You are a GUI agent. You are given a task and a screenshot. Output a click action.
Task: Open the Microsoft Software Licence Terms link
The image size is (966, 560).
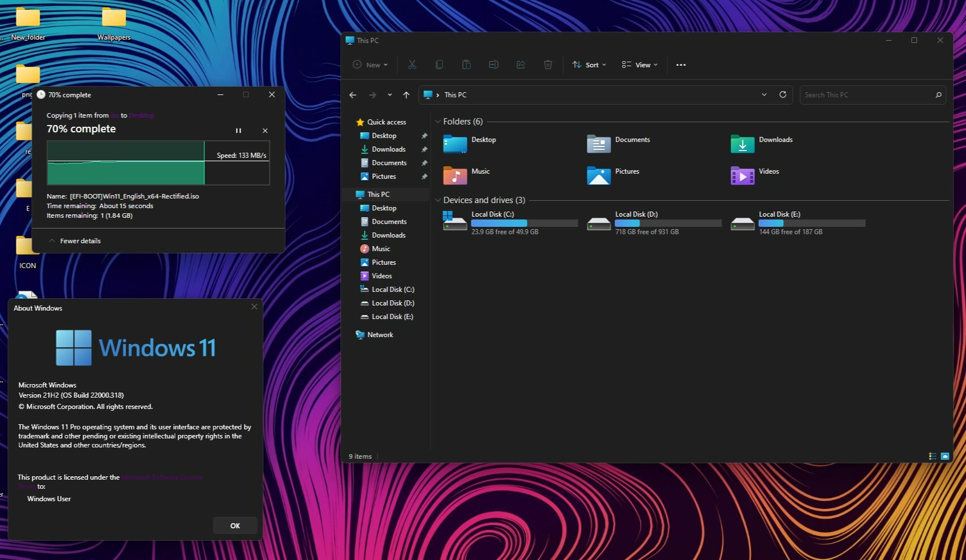(x=162, y=477)
